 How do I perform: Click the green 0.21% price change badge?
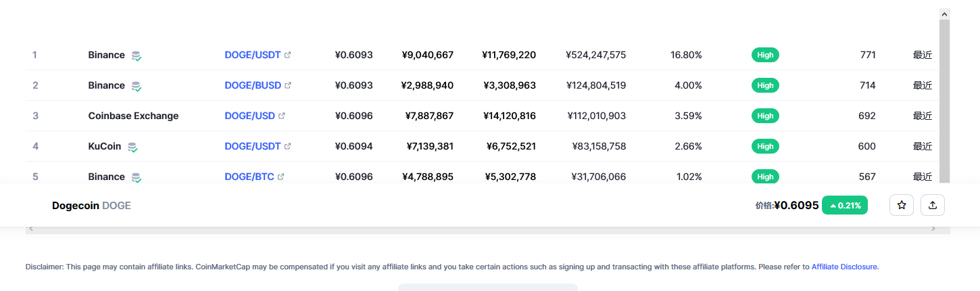[x=845, y=205]
